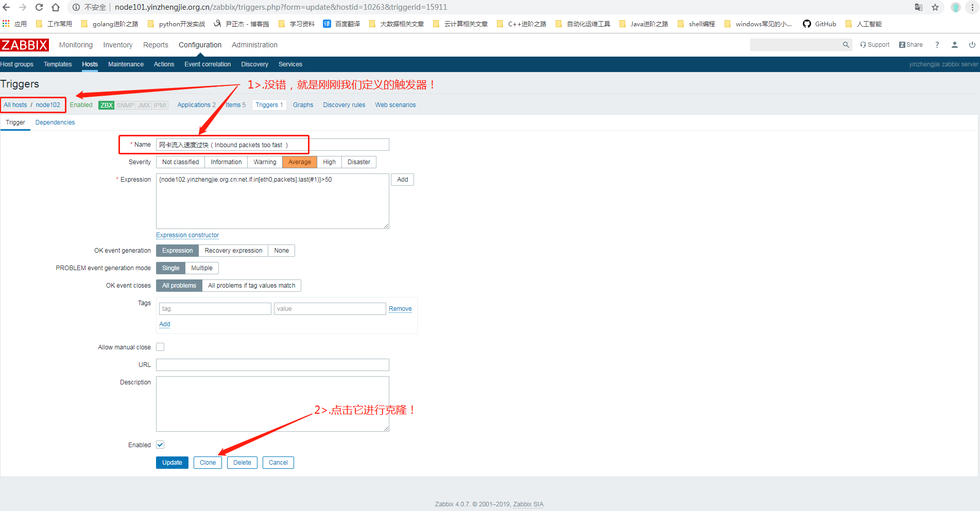
Task: Open Items 5 link
Action: (235, 105)
